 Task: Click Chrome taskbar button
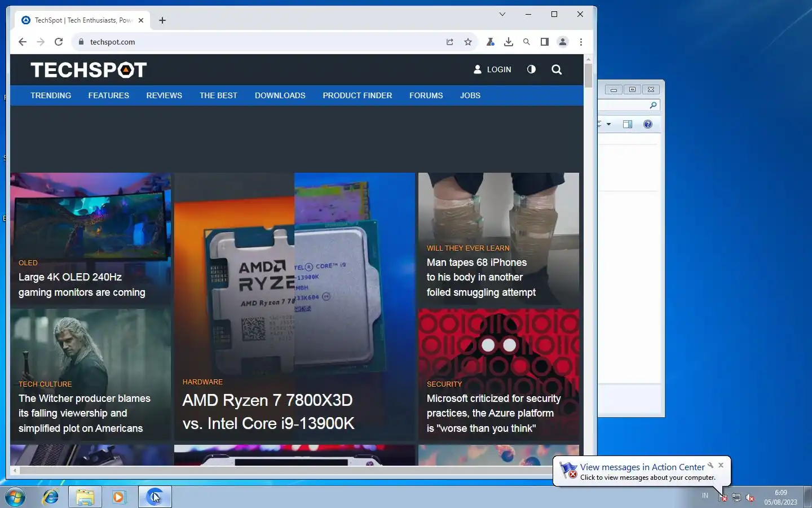click(x=155, y=497)
